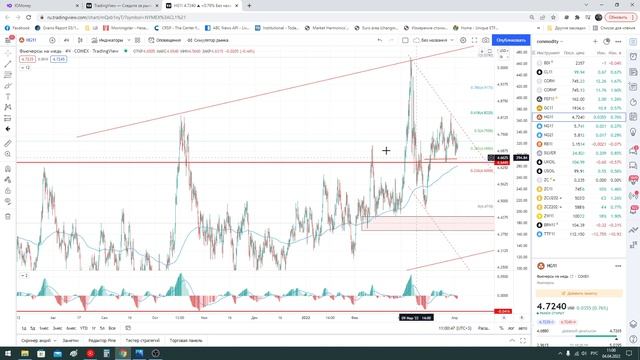The image size is (640, 360).
Task: Open the candle chart style selector
Action: [80, 40]
